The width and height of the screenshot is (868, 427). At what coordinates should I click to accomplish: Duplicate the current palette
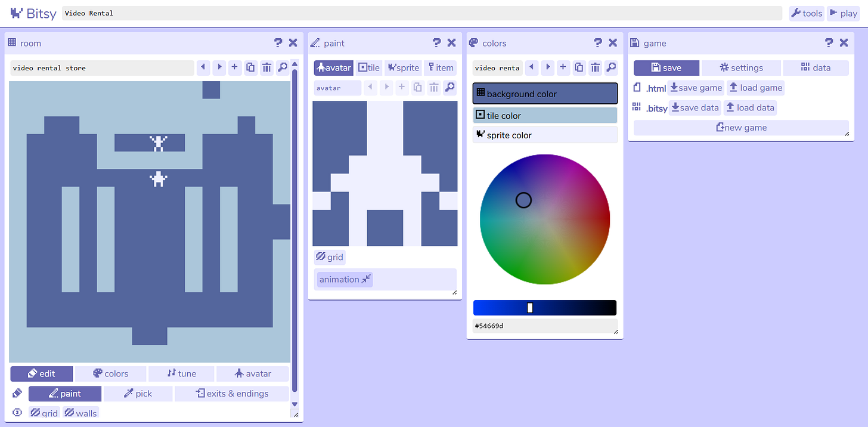[579, 67]
